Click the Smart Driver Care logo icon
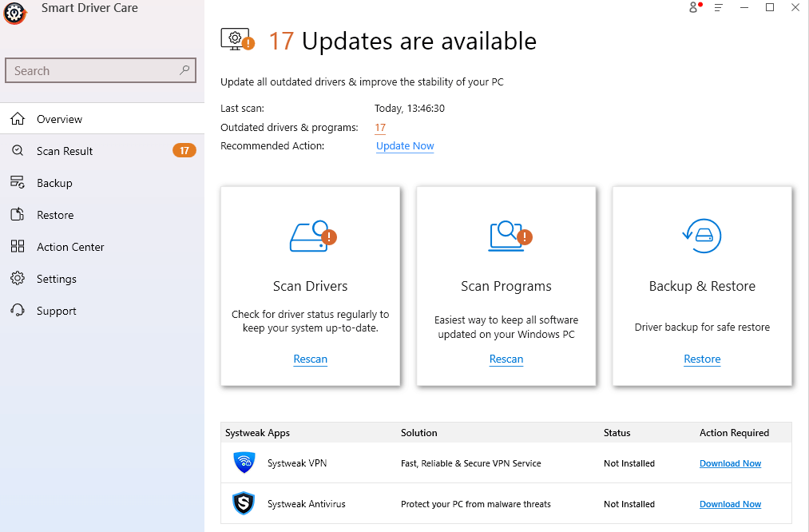809x532 pixels. (14, 13)
